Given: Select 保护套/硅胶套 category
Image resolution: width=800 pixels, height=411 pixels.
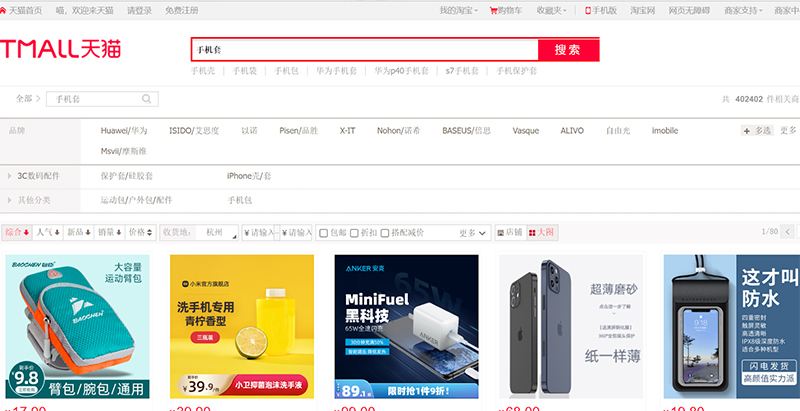Looking at the screenshot, I should coord(127,176).
